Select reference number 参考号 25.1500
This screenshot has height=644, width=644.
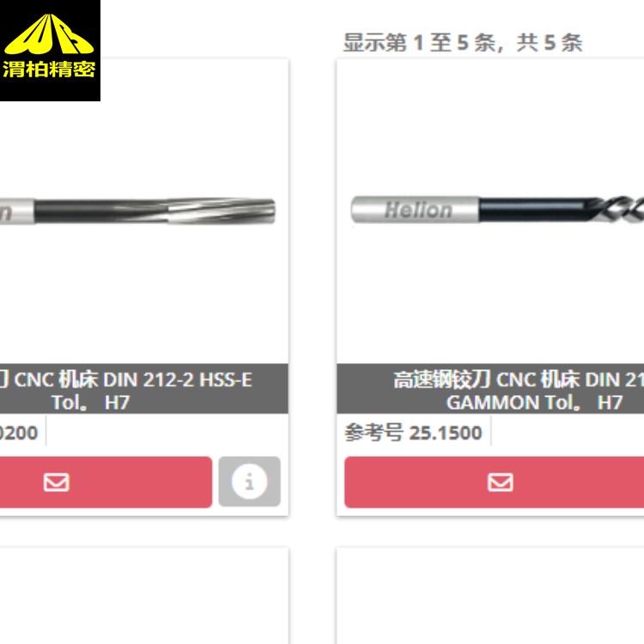413,433
